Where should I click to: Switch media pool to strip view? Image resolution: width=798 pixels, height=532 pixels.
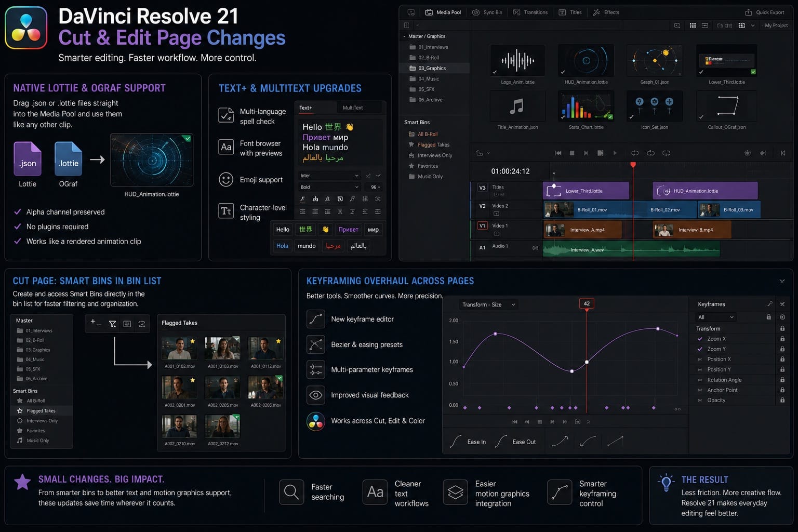point(704,25)
